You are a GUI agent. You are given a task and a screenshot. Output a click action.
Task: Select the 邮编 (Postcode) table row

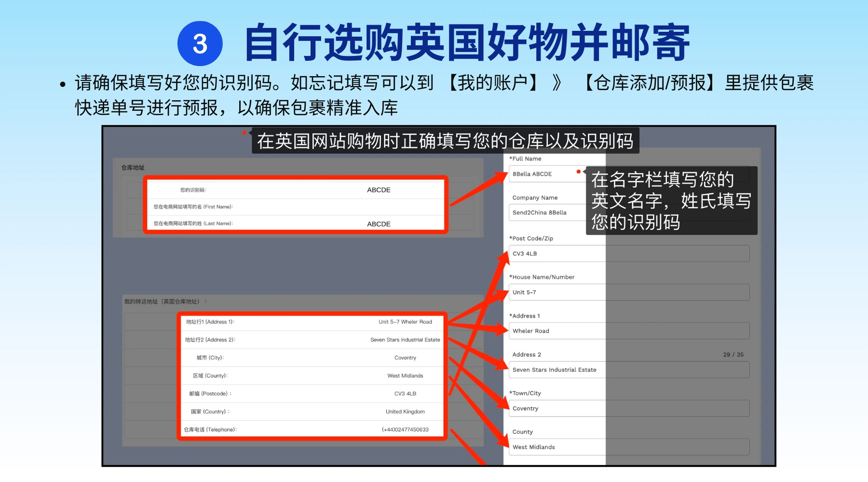[x=312, y=394]
